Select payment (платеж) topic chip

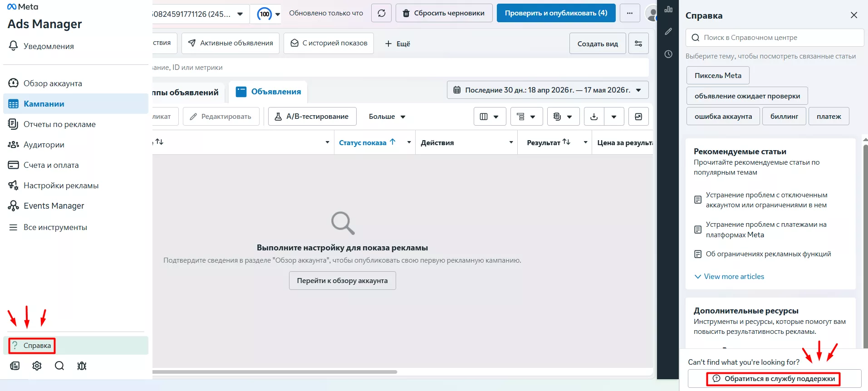829,117
